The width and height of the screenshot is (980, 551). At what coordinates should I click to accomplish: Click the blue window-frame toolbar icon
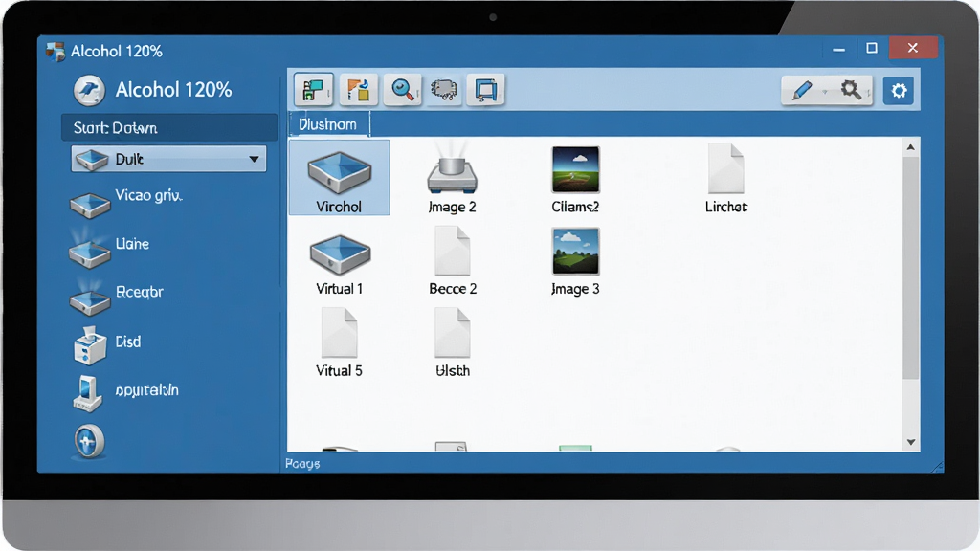click(485, 90)
